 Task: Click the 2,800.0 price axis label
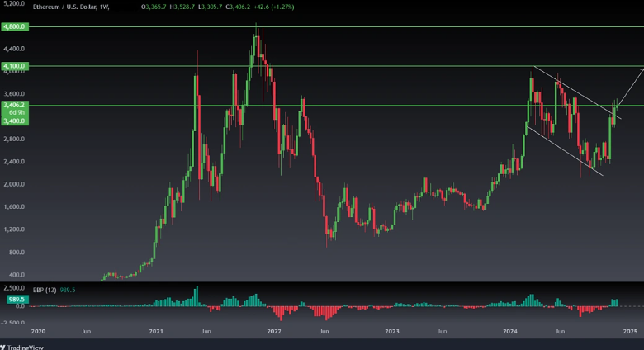[14, 139]
